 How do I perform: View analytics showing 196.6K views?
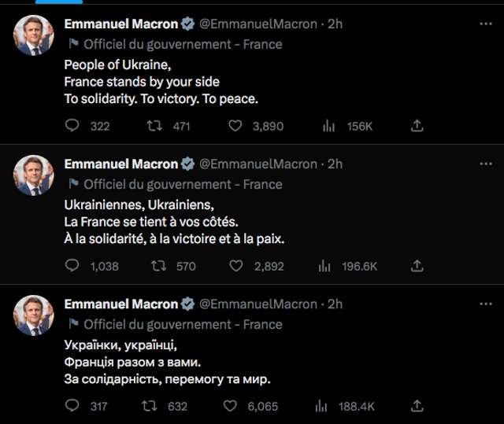(324, 266)
